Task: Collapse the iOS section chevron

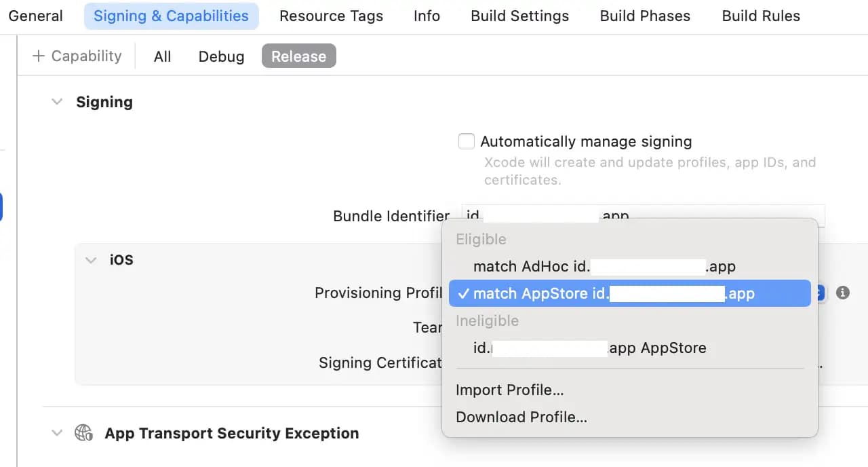Action: 91,260
